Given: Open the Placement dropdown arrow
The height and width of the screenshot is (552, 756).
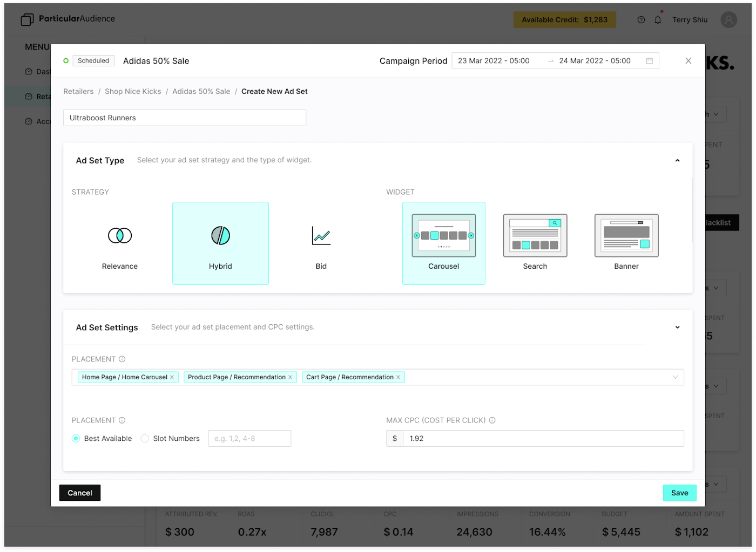Looking at the screenshot, I should pos(675,377).
